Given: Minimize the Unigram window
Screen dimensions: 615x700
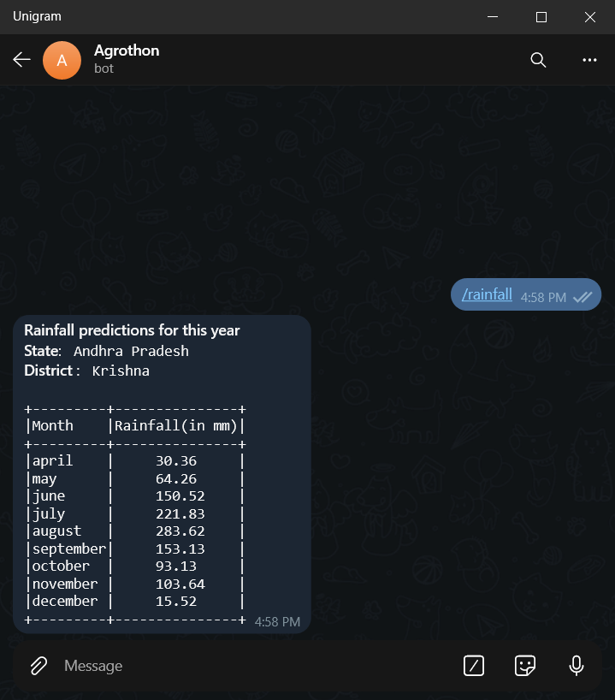Looking at the screenshot, I should 493,17.
